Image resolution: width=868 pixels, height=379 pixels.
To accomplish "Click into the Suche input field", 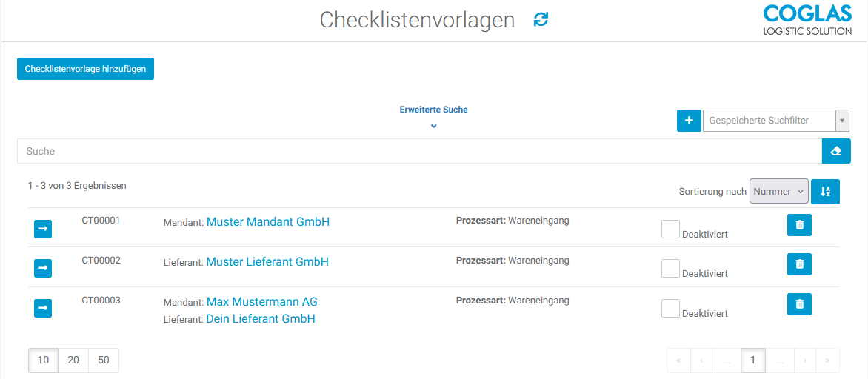I will click(x=418, y=151).
